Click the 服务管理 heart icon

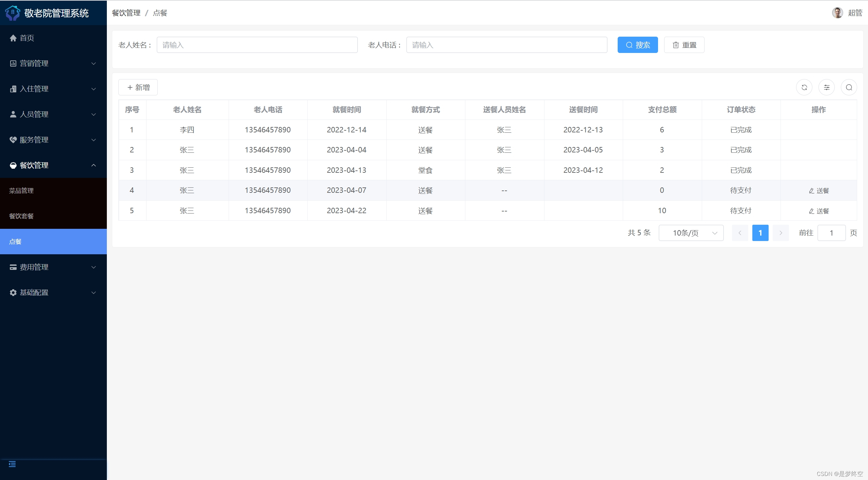13,140
